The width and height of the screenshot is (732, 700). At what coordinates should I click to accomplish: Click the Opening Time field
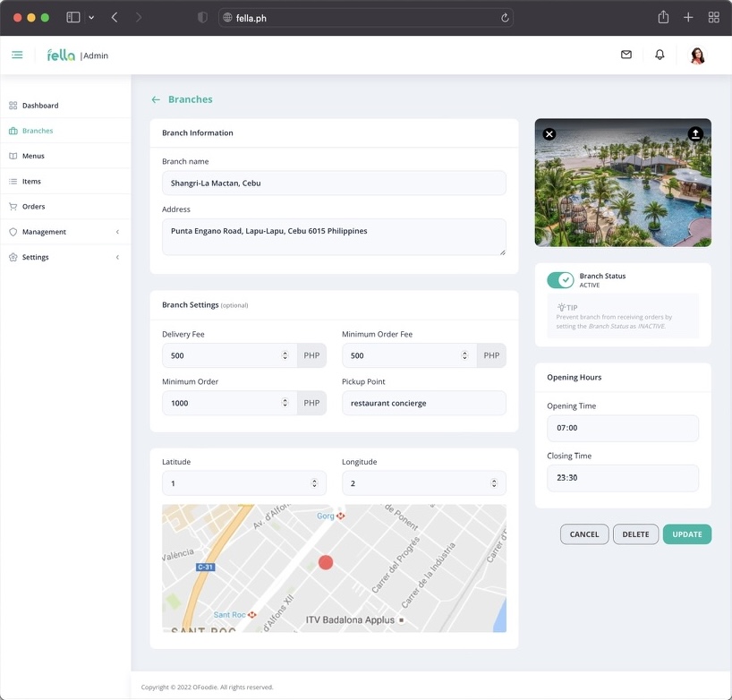point(623,428)
